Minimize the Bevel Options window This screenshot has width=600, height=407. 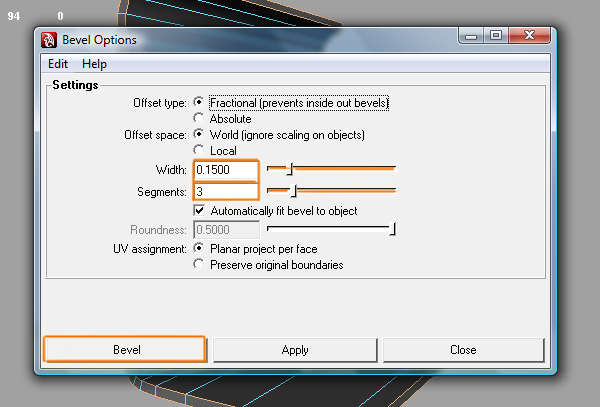[471, 36]
